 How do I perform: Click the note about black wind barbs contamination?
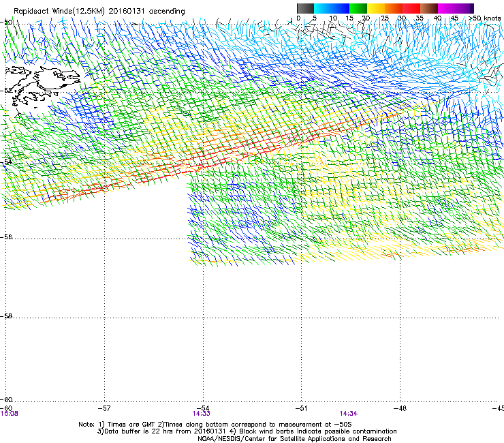[x=314, y=431]
